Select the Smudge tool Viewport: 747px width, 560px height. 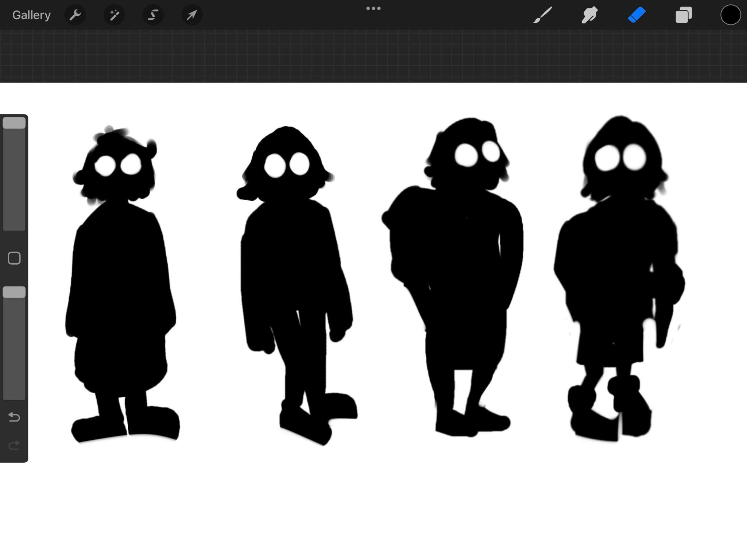tap(589, 15)
